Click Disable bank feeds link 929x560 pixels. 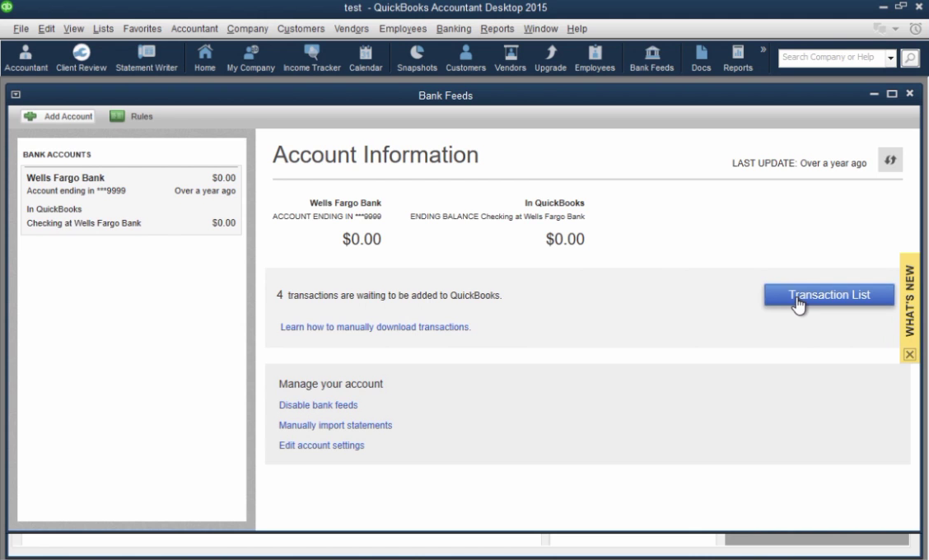[318, 405]
